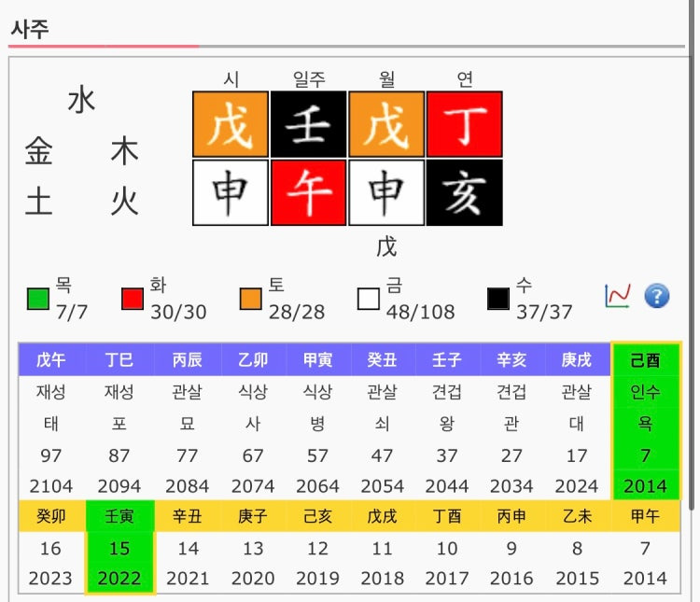
Task: Click the year 2020 in yearly row
Action: pos(253,579)
